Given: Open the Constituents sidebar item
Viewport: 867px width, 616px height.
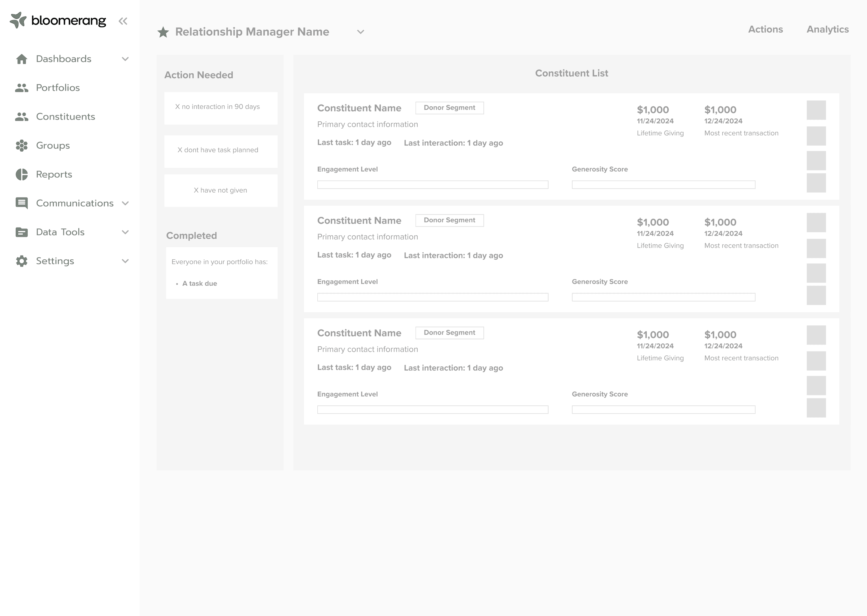Looking at the screenshot, I should [65, 117].
